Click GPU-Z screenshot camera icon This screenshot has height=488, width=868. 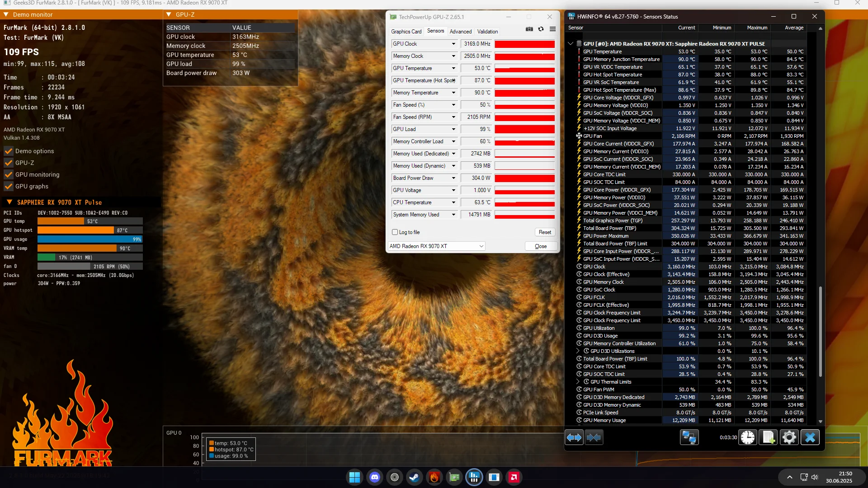(529, 29)
